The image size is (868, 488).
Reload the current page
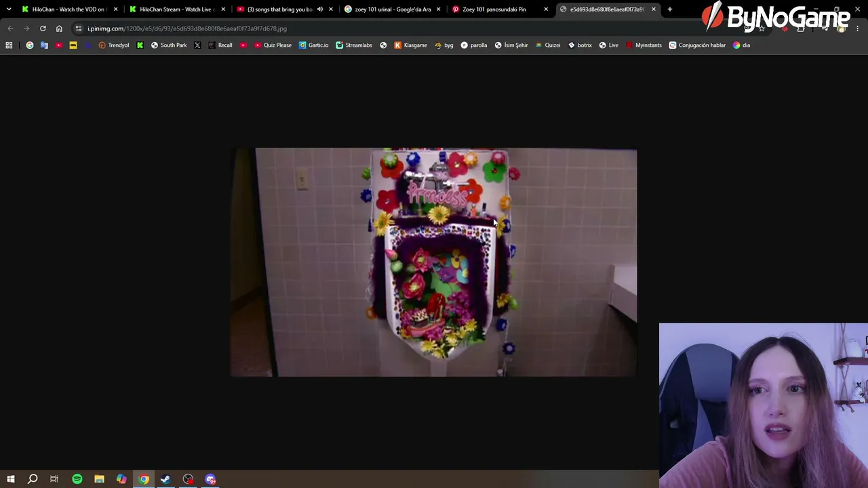43,28
